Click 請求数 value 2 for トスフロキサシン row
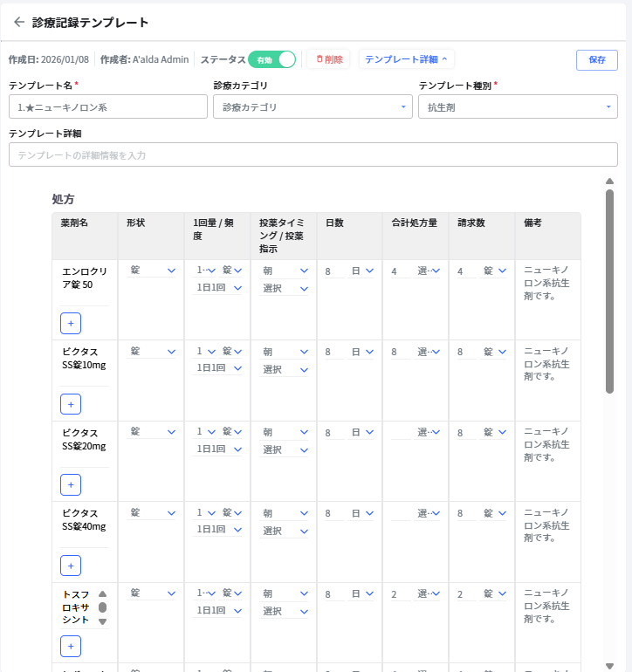The height and width of the screenshot is (672, 632). pos(466,594)
